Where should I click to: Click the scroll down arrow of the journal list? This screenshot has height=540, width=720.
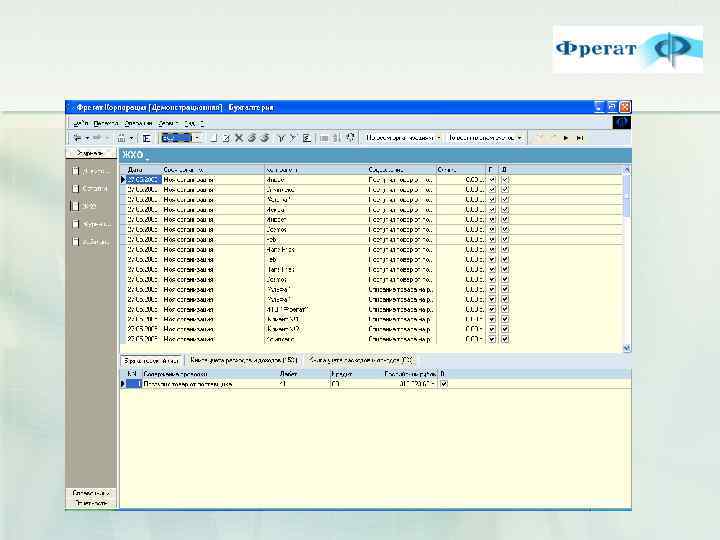pyautogui.click(x=627, y=349)
